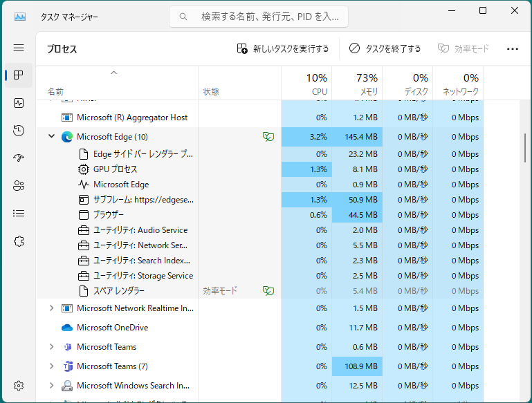
Task: Click the ブラウザー window icon
Action: pyautogui.click(x=84, y=215)
